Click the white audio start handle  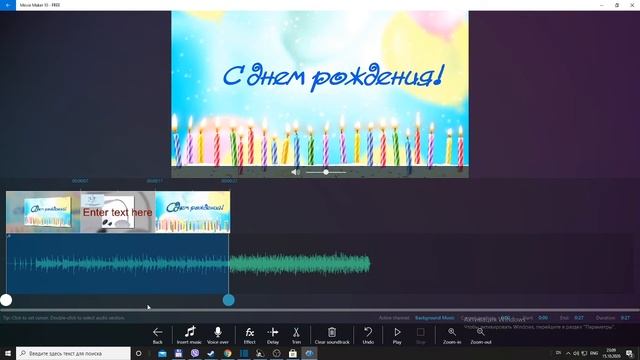tap(6, 300)
